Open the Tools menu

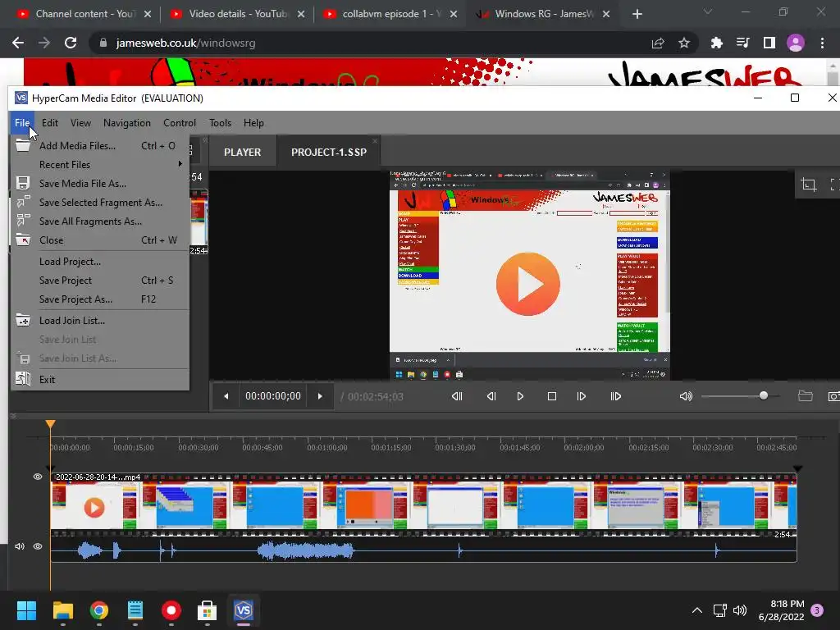(x=220, y=123)
